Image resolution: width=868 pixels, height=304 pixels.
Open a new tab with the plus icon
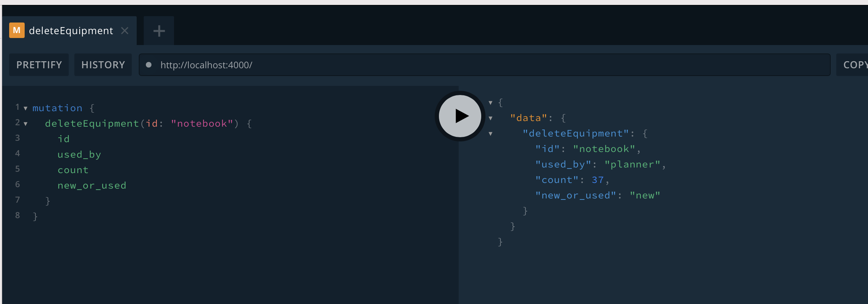click(159, 31)
